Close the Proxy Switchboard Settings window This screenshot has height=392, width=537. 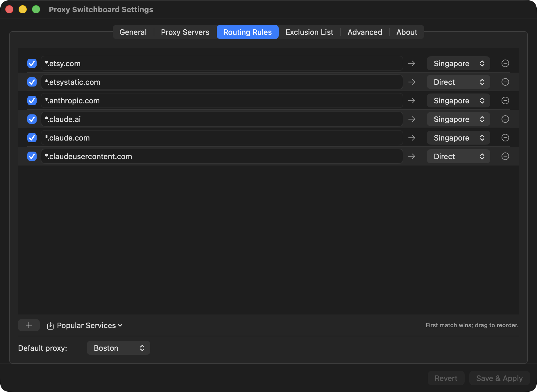[9, 9]
